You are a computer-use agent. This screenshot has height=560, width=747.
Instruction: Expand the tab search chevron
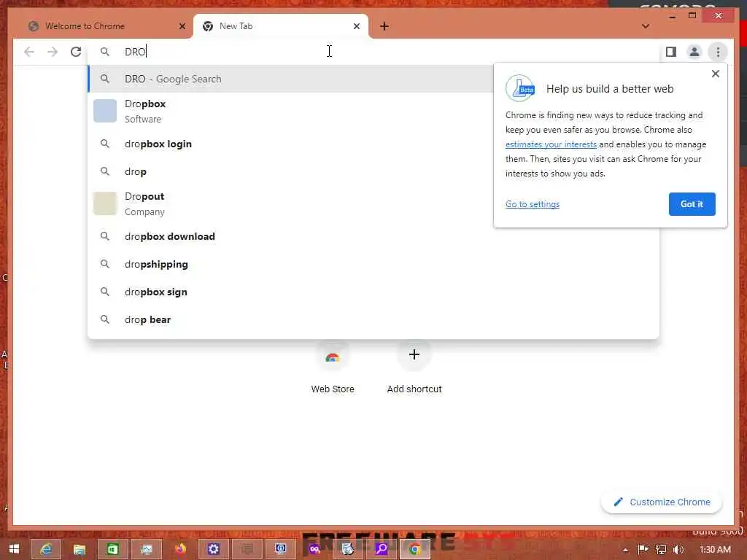pos(645,26)
